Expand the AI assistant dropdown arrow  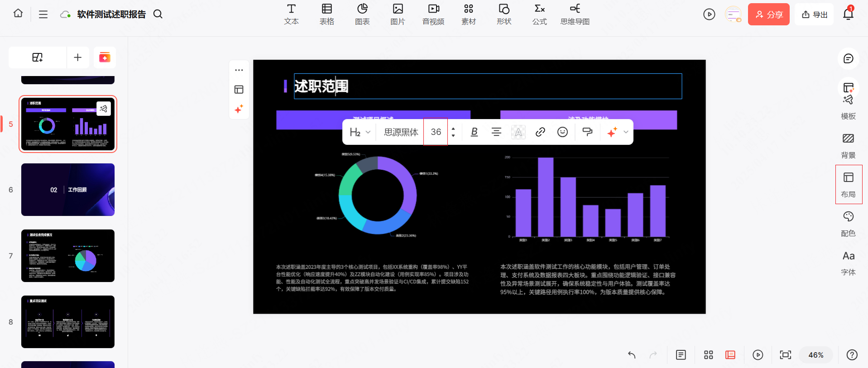[x=626, y=132]
